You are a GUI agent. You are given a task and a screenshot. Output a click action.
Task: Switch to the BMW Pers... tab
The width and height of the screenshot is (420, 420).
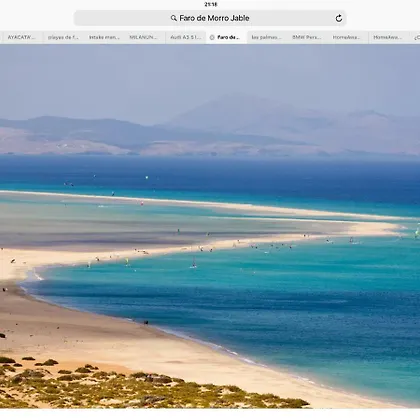pos(307,37)
